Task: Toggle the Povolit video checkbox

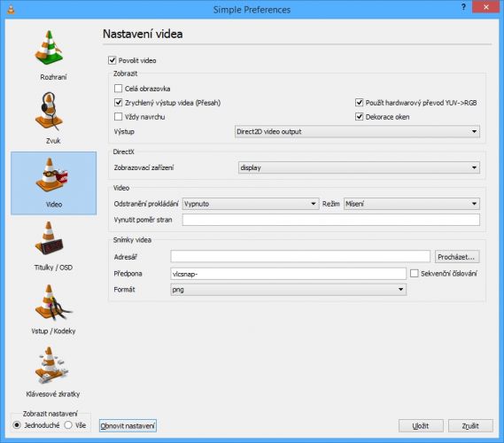Action: (112, 60)
